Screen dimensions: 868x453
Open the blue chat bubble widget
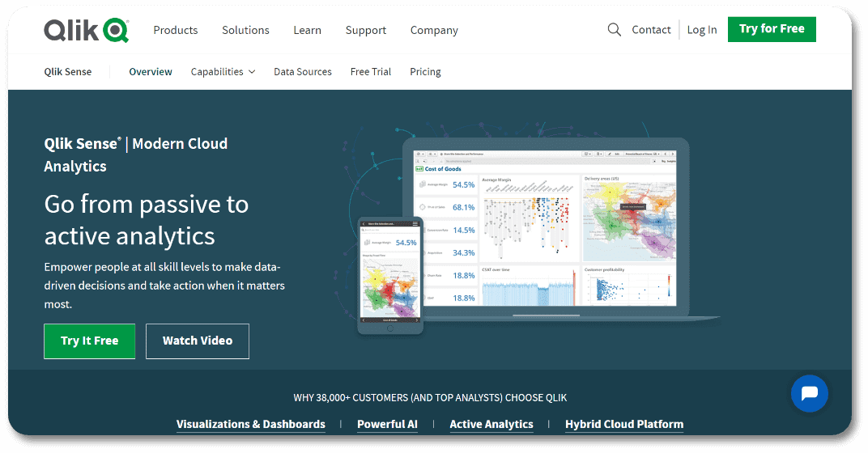point(810,394)
